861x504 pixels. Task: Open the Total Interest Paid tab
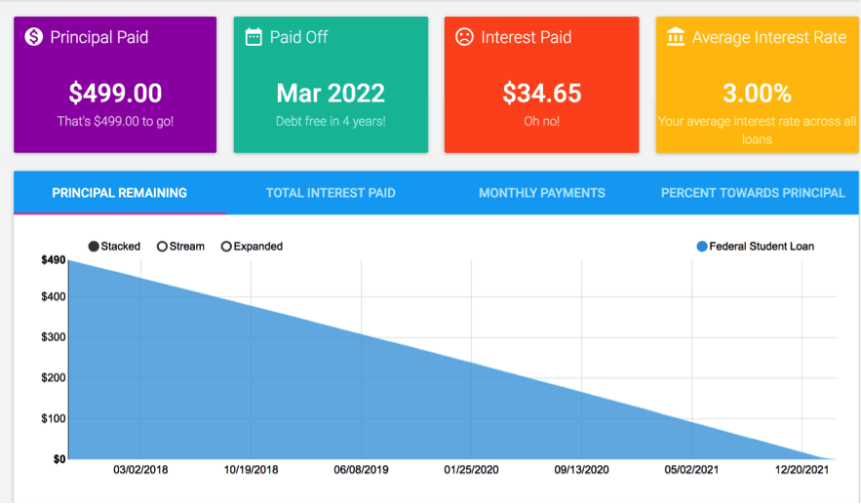point(331,193)
